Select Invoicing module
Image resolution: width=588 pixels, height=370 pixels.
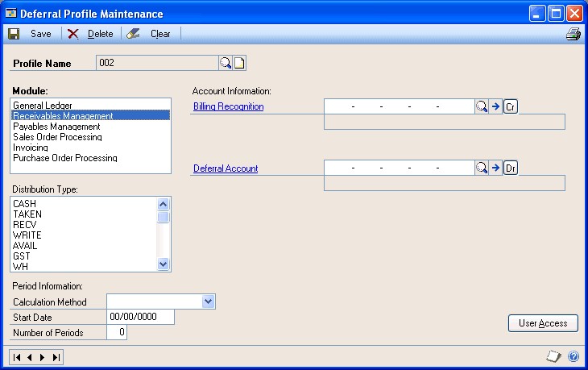point(90,148)
